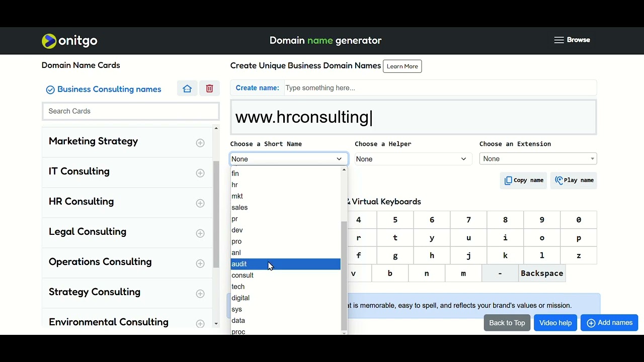Open the Choose a Short Name dropdown

click(289, 159)
